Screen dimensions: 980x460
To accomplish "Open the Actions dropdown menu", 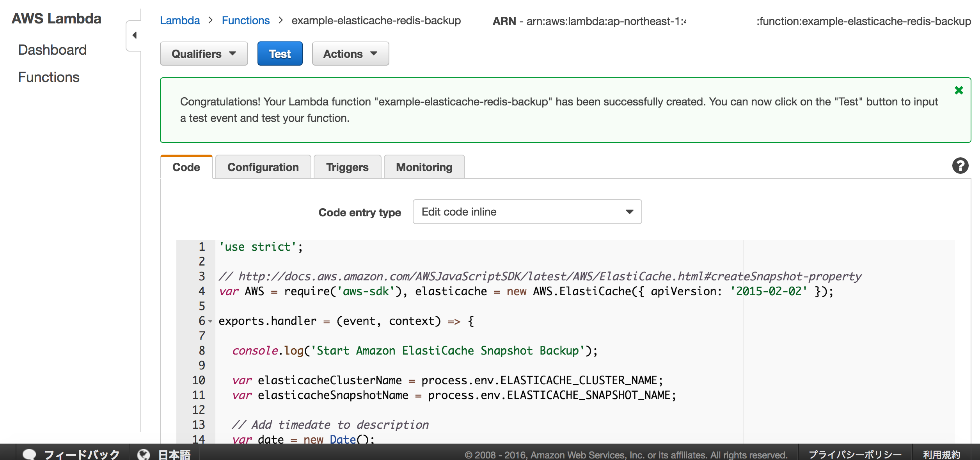I will pos(350,53).
